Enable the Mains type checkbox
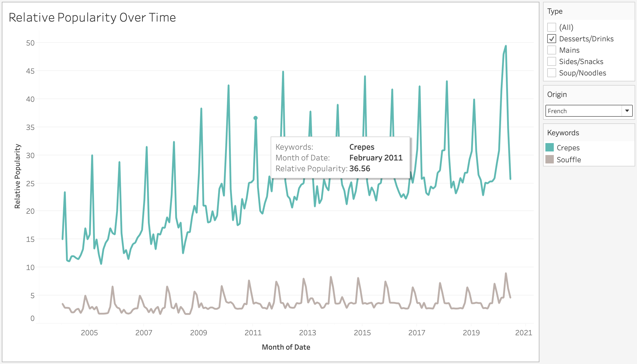Screen dimensions: 637x364 [x=552, y=50]
